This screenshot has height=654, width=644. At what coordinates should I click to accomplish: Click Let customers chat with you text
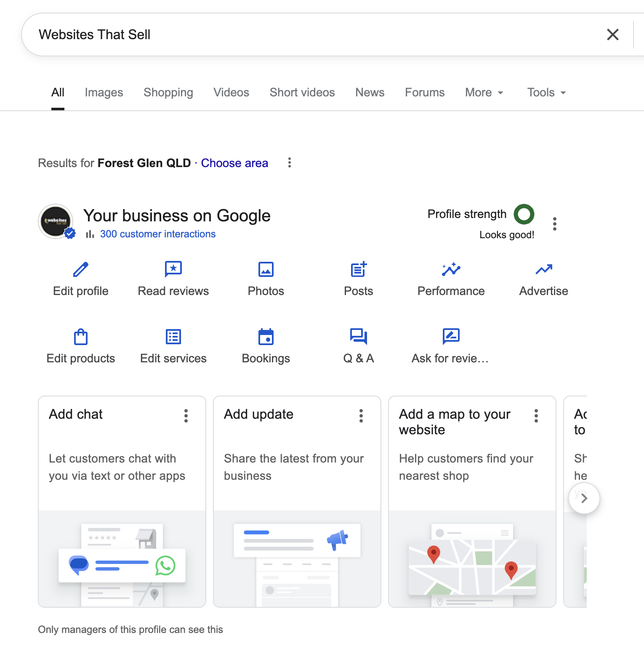[117, 467]
